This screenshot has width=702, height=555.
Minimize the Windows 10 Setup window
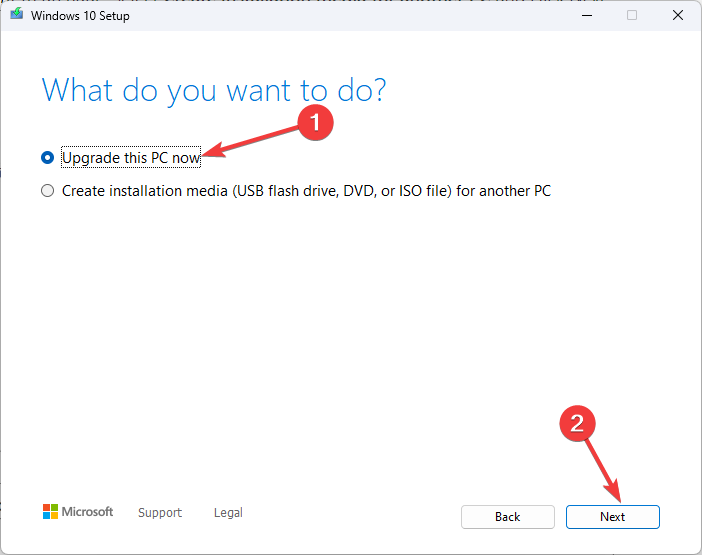coord(587,15)
